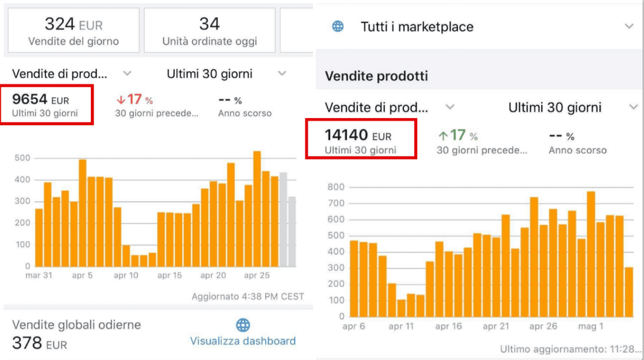Click the tallest bar near mag 1

point(591,254)
